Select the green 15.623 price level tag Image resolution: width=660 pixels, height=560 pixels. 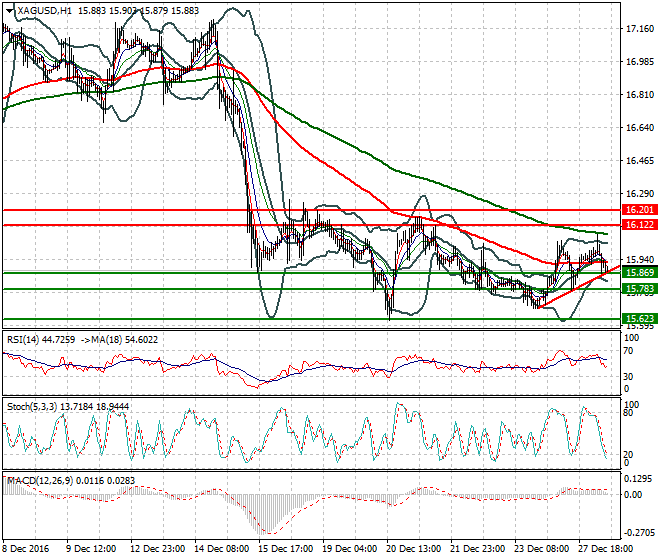[x=637, y=319]
